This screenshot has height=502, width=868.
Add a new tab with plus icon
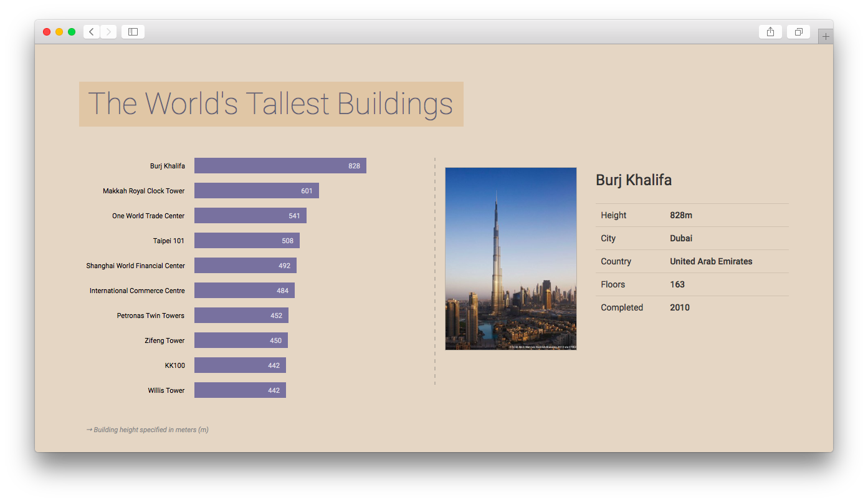coord(826,36)
